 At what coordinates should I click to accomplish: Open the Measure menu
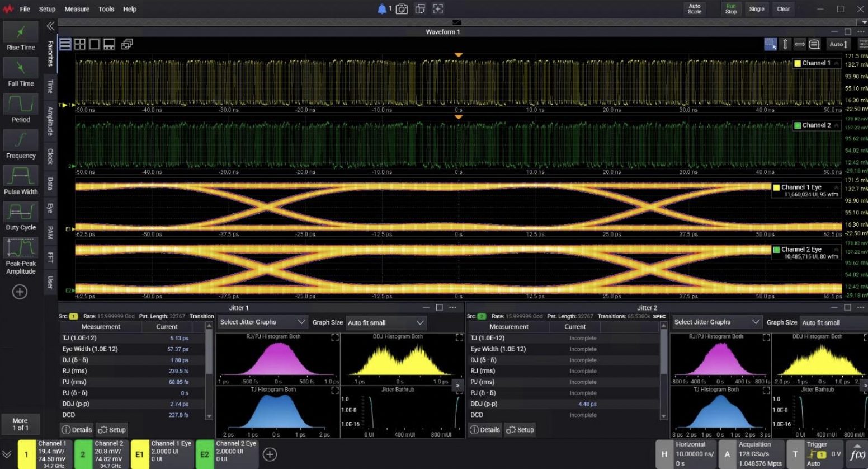[x=77, y=9]
